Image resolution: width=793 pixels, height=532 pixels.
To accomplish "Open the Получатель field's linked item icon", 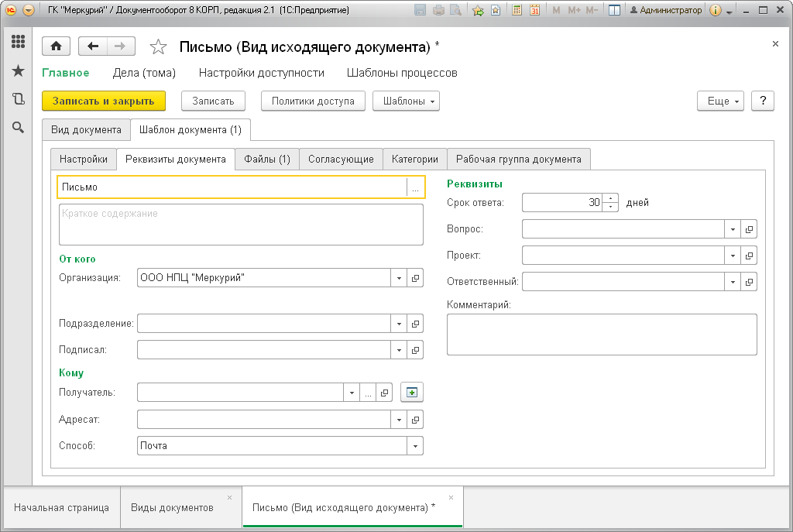I will click(384, 393).
